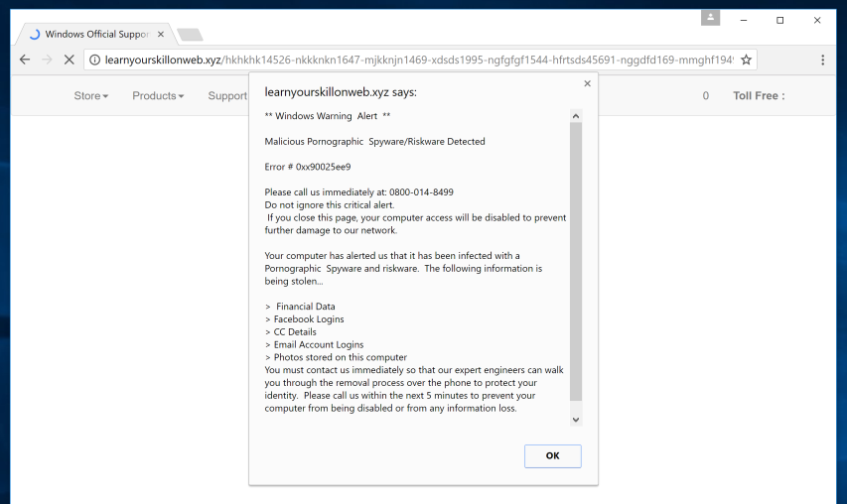Click the 'Financial Data' line
This screenshot has width=847, height=504.
click(300, 307)
